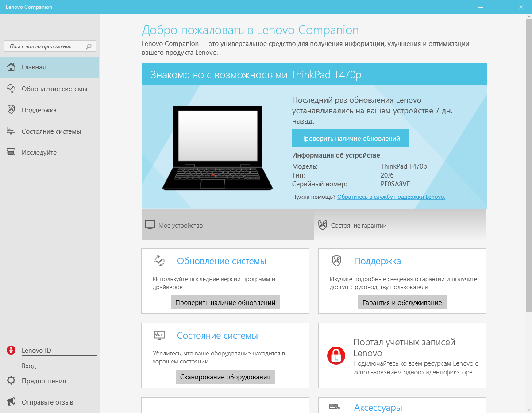This screenshot has height=413, width=532.
Task: Click the red Lenovo ID icon
Action: click(12, 350)
